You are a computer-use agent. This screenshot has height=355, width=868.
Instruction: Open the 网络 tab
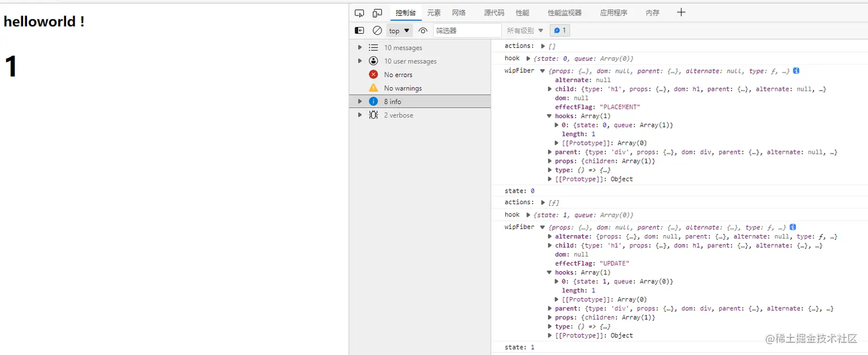tap(459, 13)
